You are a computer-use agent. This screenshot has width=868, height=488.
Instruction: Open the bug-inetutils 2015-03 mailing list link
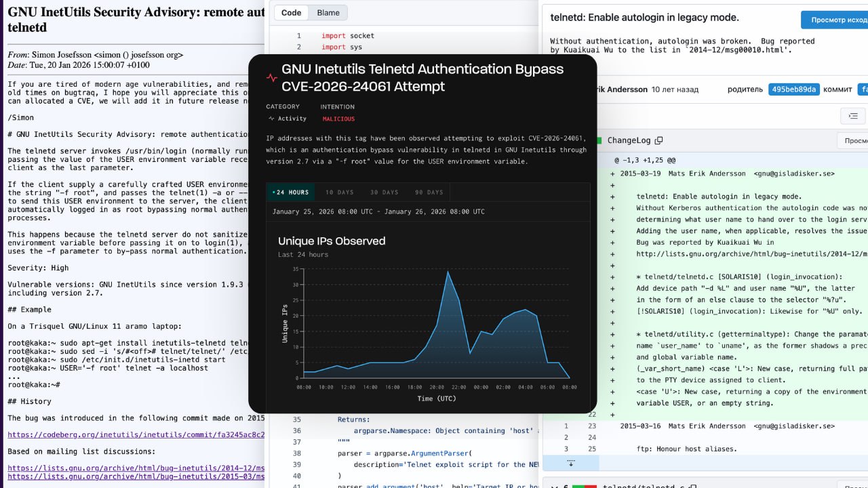click(x=136, y=477)
